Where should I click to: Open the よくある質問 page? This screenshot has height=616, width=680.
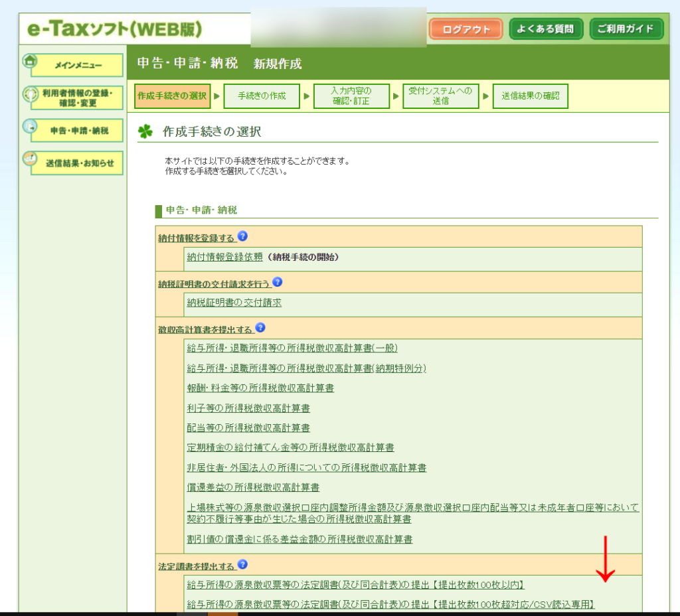546,29
